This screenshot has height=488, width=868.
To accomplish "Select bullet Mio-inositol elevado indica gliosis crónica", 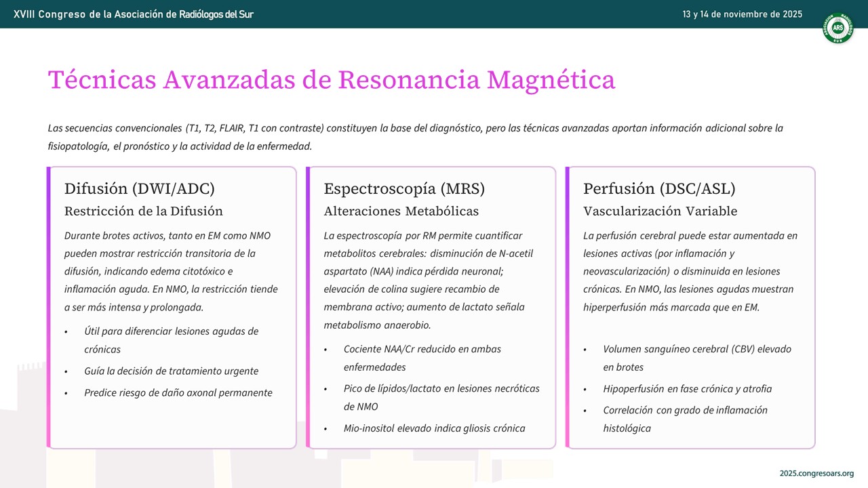I will [434, 428].
